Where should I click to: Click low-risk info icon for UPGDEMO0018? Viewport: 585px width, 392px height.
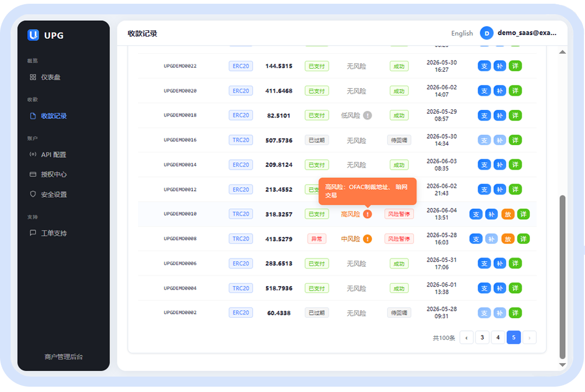[x=367, y=115]
